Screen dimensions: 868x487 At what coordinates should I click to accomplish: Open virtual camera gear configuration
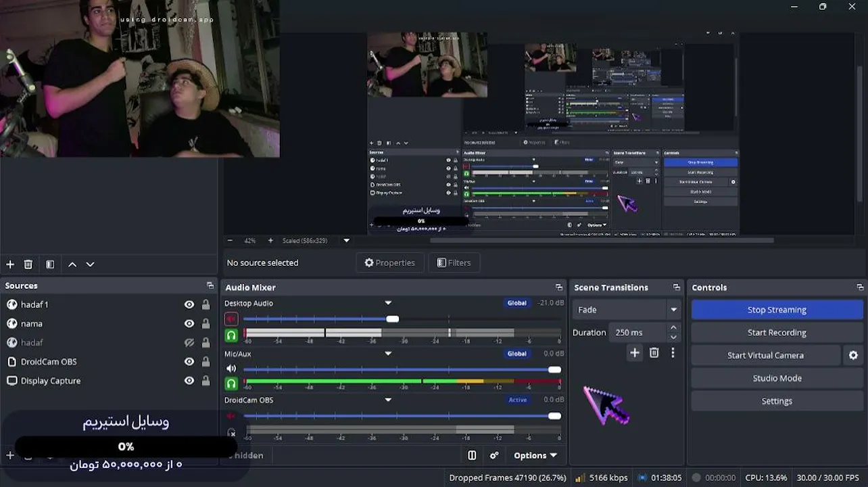[853, 355]
